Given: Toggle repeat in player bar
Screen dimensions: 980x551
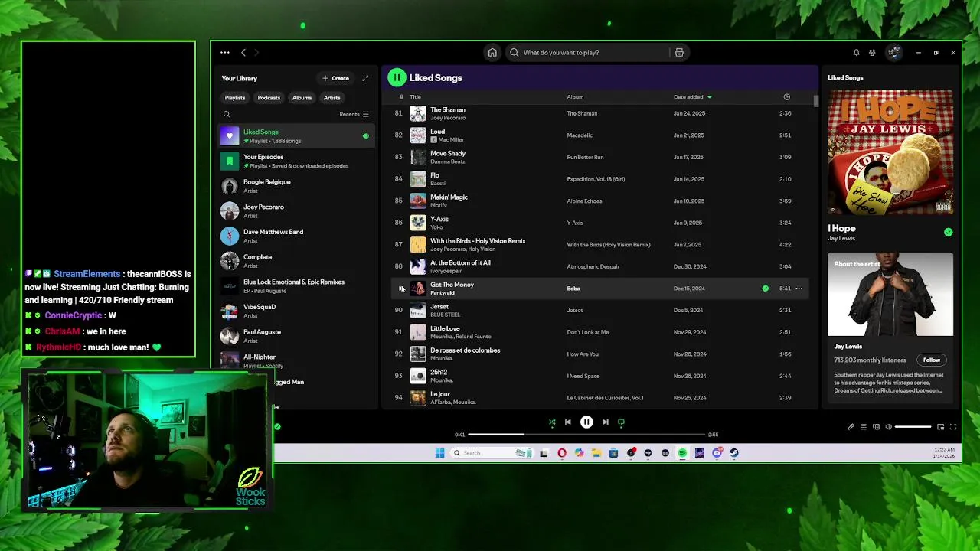Looking at the screenshot, I should 621,422.
